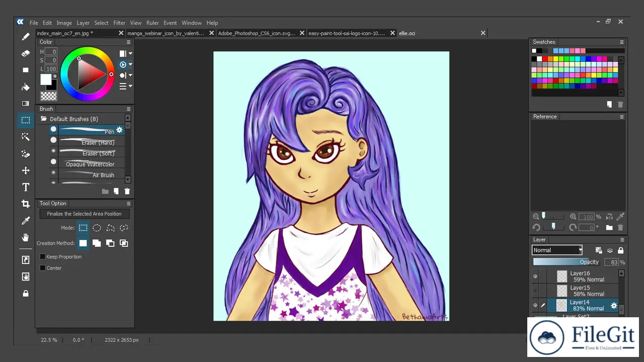Select the selection pen tool below Magic Wand
The width and height of the screenshot is (644, 362).
tap(26, 154)
